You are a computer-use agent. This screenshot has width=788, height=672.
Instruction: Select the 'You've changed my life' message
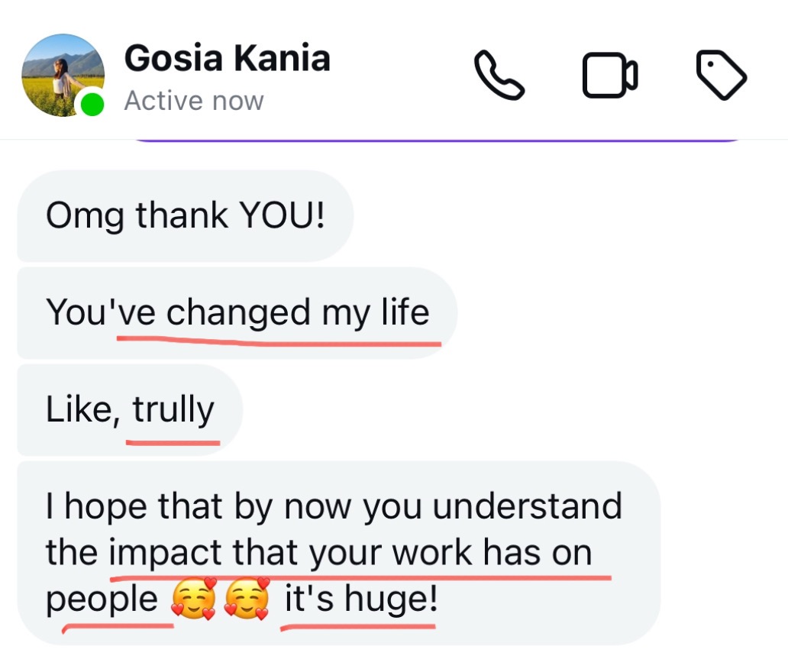(237, 313)
